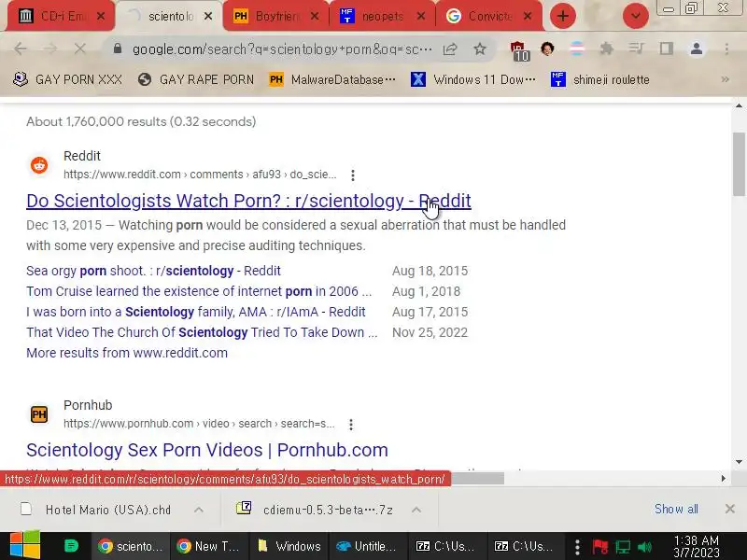747x560 pixels.
Task: Click the vertical scrollbar down arrow
Action: coord(739,461)
